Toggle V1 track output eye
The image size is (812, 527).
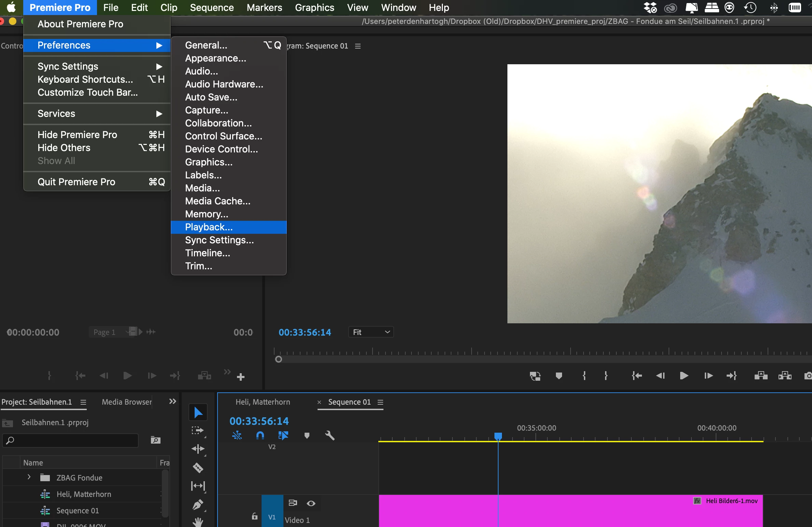(x=311, y=503)
